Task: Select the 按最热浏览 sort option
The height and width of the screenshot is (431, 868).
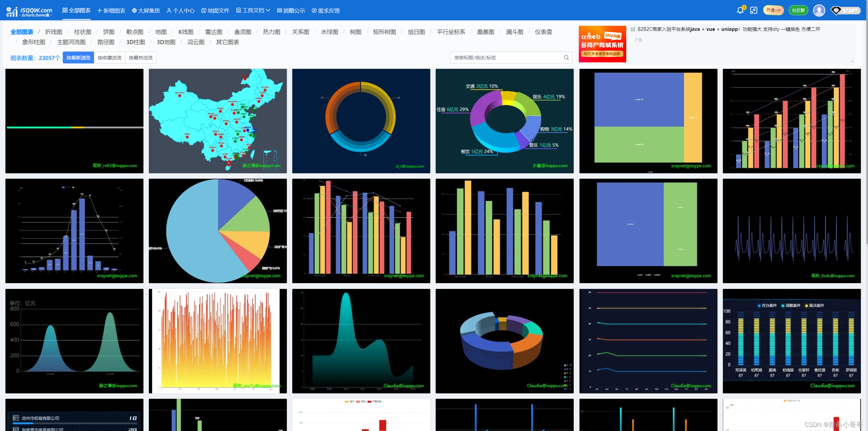Action: [x=141, y=58]
